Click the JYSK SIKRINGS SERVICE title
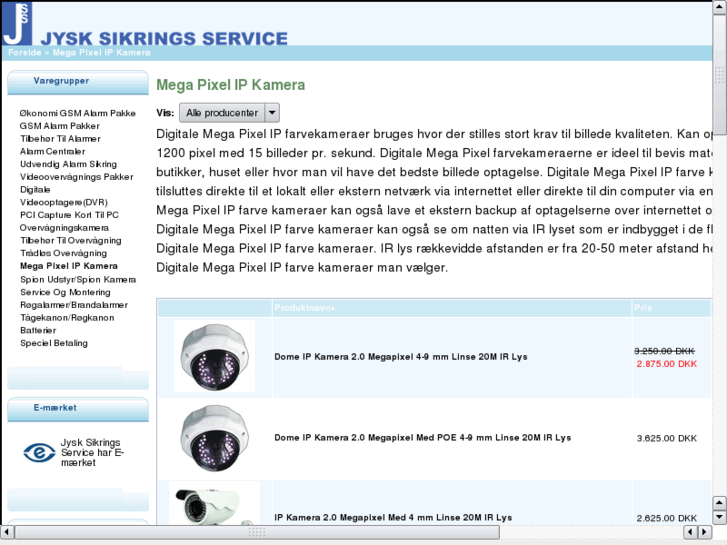Image resolution: width=727 pixels, height=545 pixels. click(x=164, y=38)
